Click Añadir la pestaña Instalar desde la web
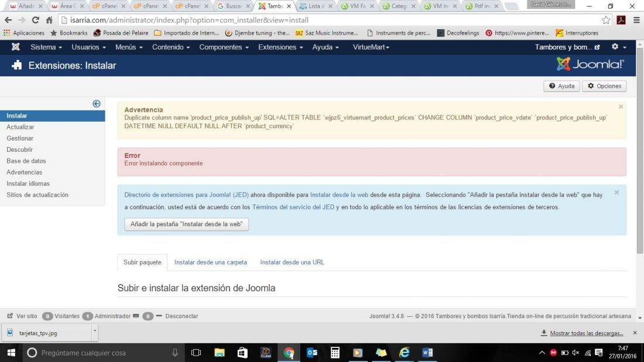 (x=186, y=224)
